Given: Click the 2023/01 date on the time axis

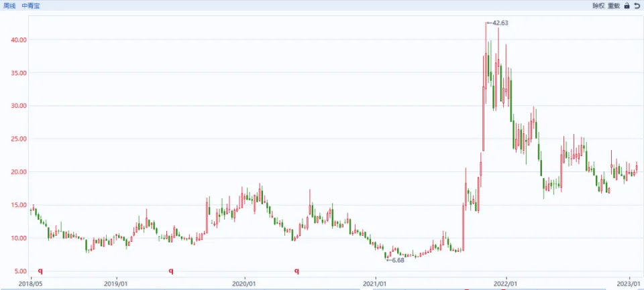Looking at the screenshot, I should click(629, 283).
